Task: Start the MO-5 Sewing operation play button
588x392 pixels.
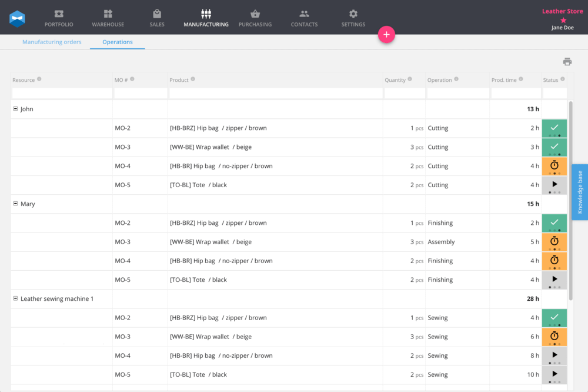Action: pyautogui.click(x=554, y=374)
